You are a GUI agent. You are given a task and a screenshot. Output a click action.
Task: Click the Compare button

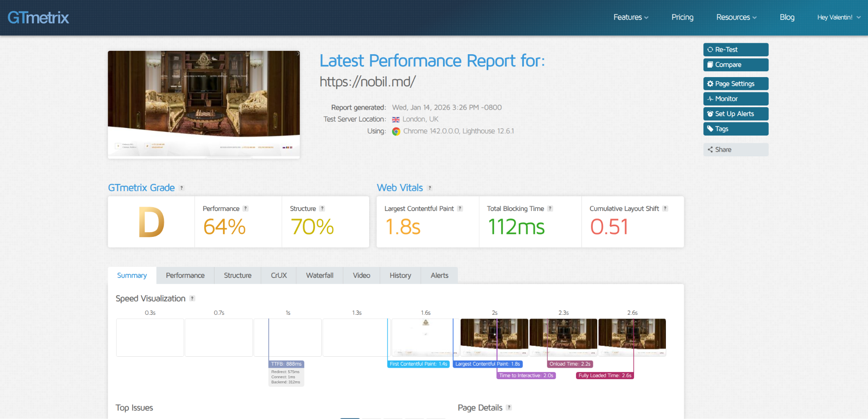click(736, 65)
